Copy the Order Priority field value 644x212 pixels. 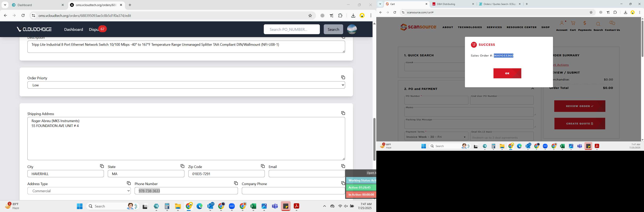click(x=343, y=77)
